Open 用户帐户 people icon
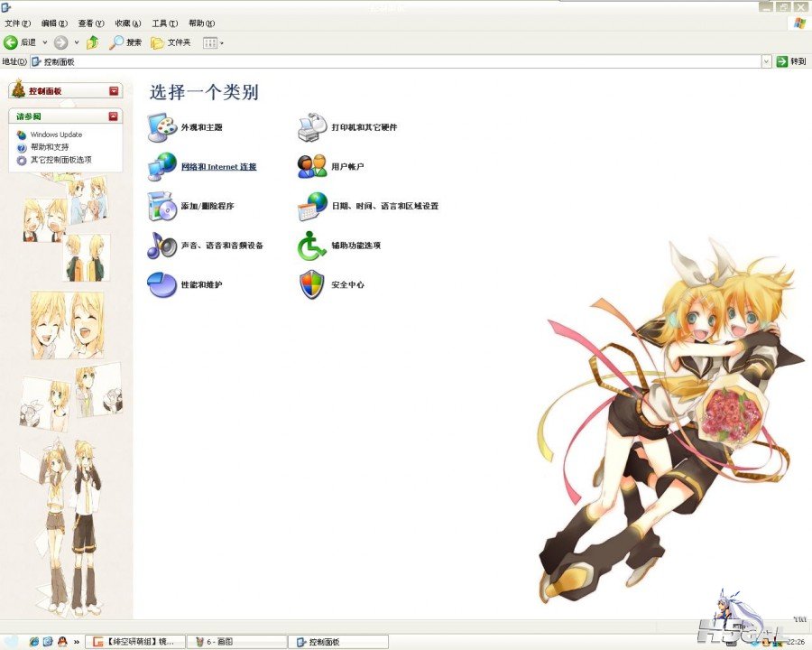 click(312, 166)
